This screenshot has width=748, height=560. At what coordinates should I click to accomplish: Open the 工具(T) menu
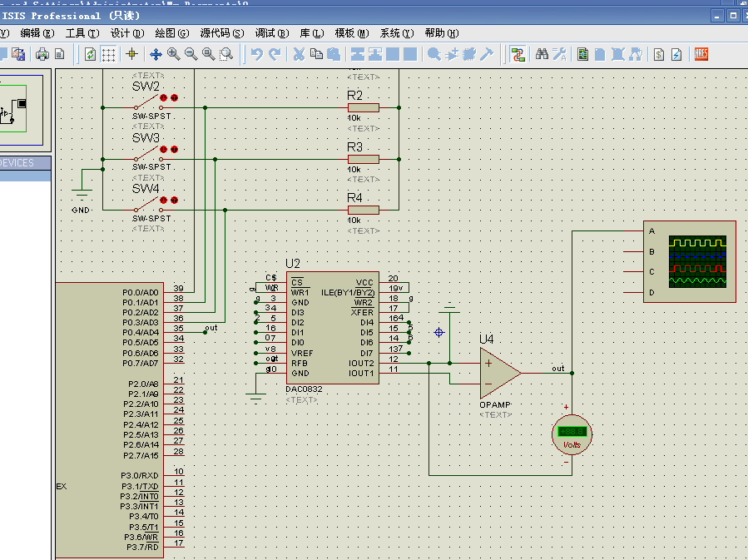tap(82, 33)
